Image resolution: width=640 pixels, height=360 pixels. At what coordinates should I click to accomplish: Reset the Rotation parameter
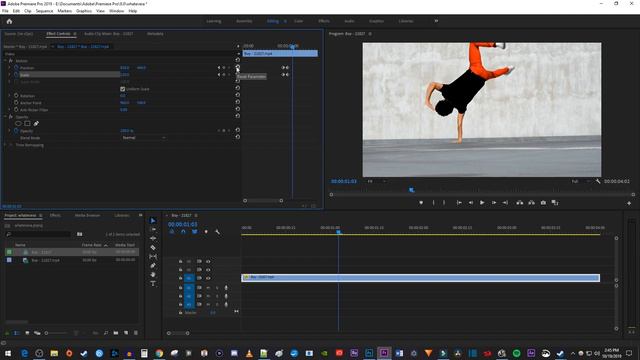[x=238, y=95]
